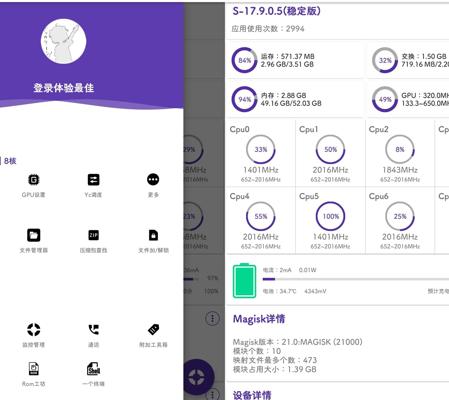This screenshot has height=400, width=449.
Task: Open the three-dots menu above the floating button
Action: click(x=213, y=318)
